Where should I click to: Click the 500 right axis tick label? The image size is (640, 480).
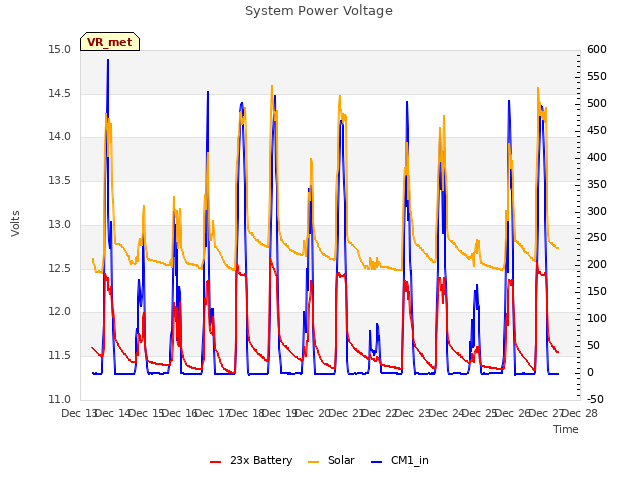pyautogui.click(x=597, y=103)
